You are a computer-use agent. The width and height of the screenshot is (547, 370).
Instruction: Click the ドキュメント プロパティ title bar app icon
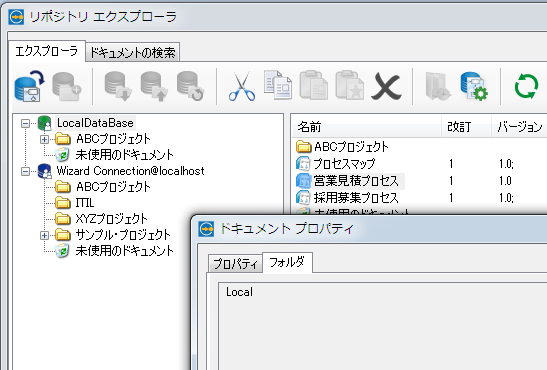[x=206, y=229]
